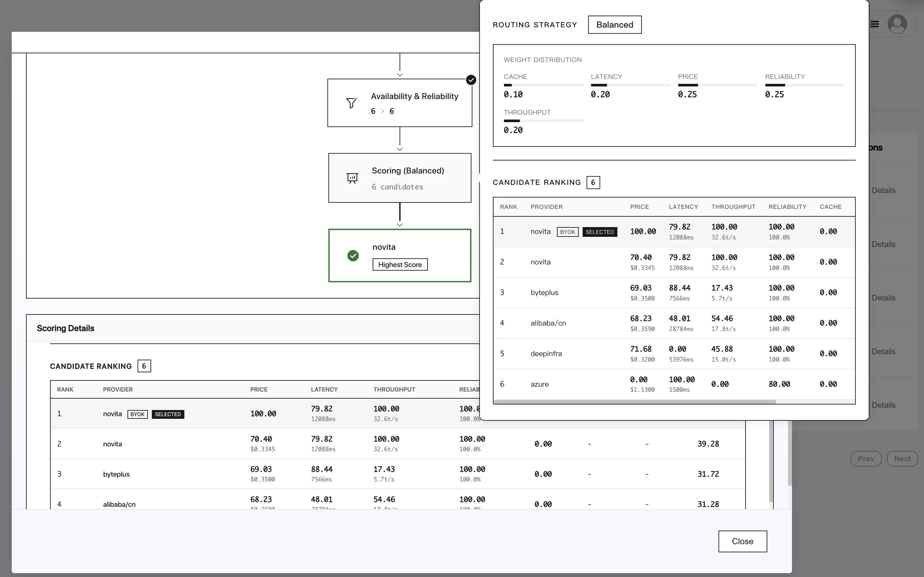Open the user profile avatar
Screen dimensions: 924x577
[897, 25]
